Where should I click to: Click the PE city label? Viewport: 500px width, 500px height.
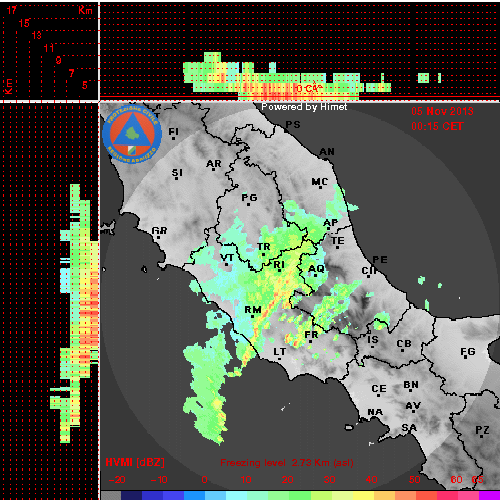(380, 259)
